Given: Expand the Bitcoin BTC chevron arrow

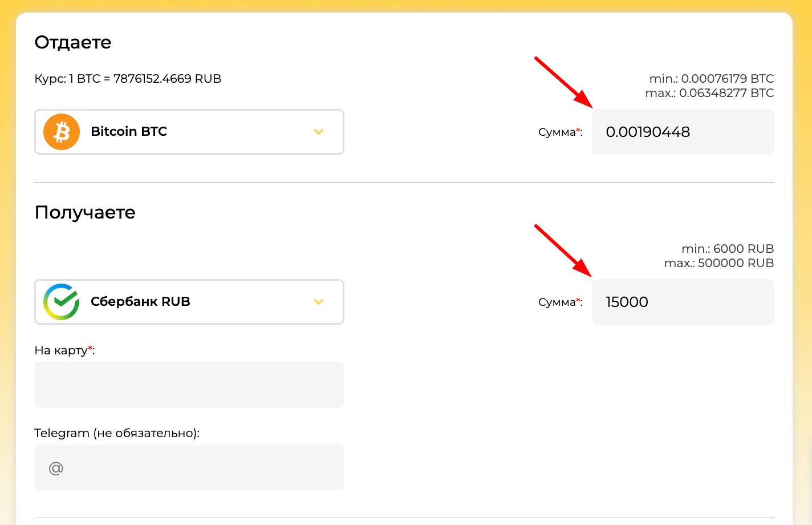Looking at the screenshot, I should pyautogui.click(x=319, y=132).
